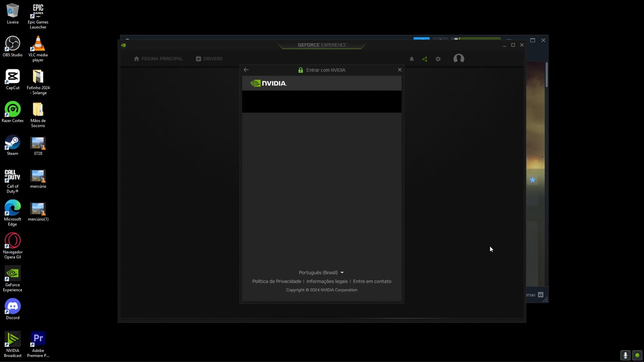Viewport: 644px width, 362px height.
Task: Click friends icon in background window corner
Action: pyautogui.click(x=540, y=295)
